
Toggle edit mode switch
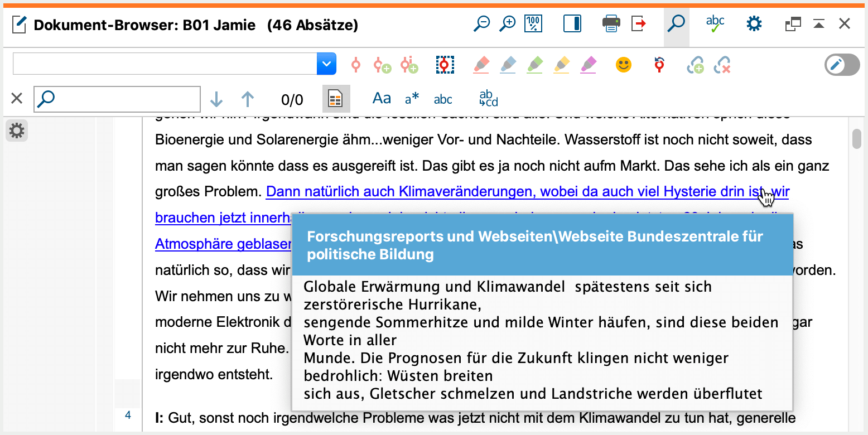[x=842, y=65]
